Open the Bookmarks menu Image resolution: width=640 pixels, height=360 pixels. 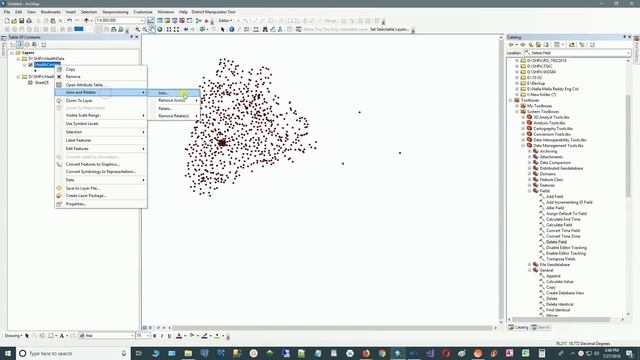(x=51, y=12)
